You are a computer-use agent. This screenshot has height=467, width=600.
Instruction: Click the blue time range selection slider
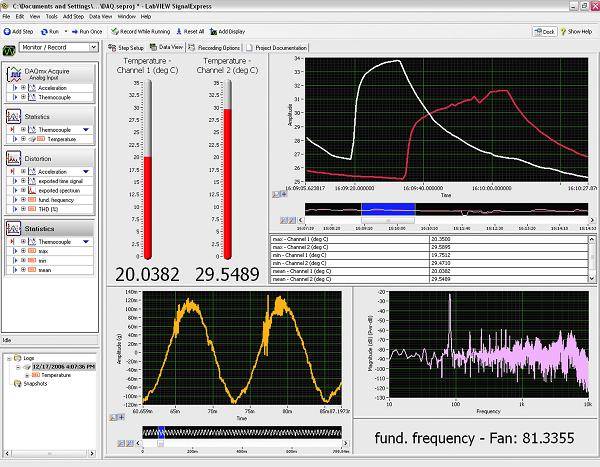[x=386, y=207]
